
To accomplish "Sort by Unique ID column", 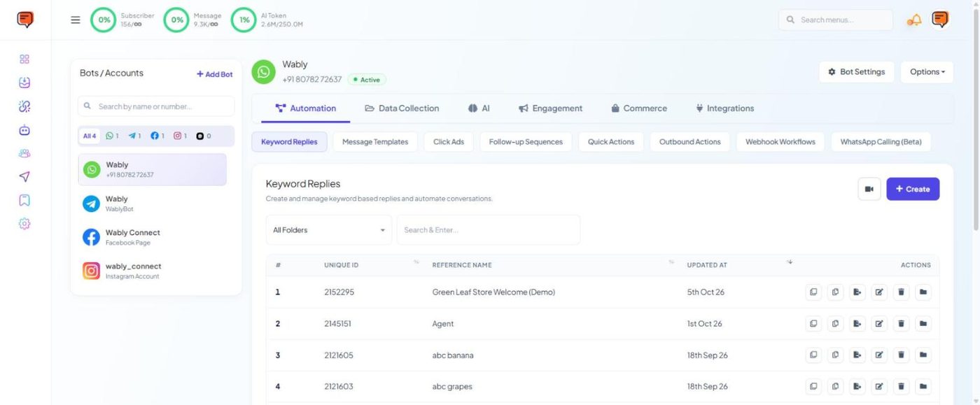I will 416,262.
